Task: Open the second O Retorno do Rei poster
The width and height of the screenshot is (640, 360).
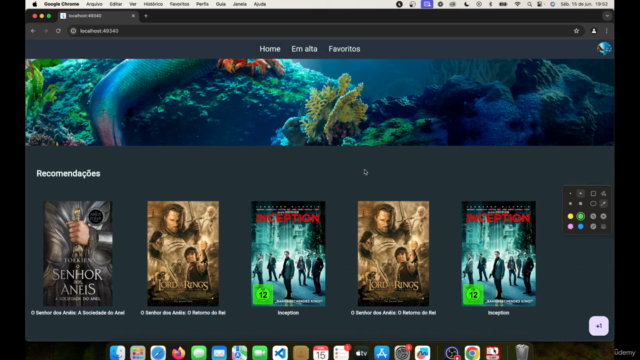Action: [393, 253]
